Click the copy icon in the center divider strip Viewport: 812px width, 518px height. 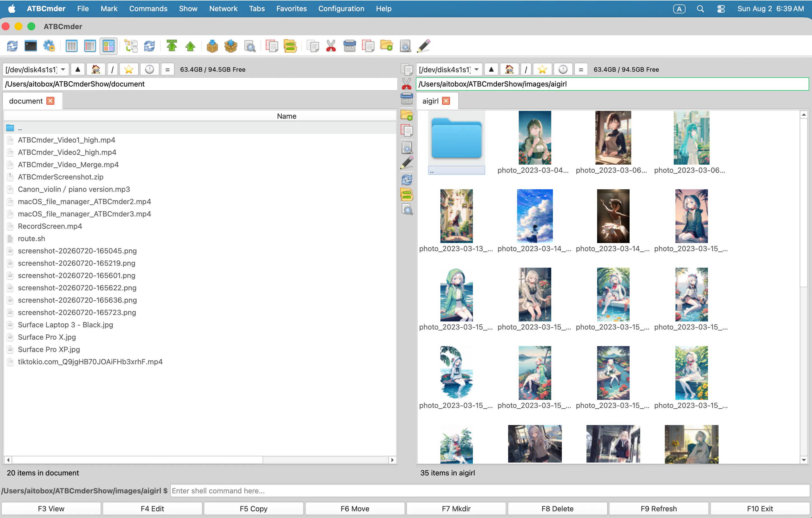coord(407,69)
